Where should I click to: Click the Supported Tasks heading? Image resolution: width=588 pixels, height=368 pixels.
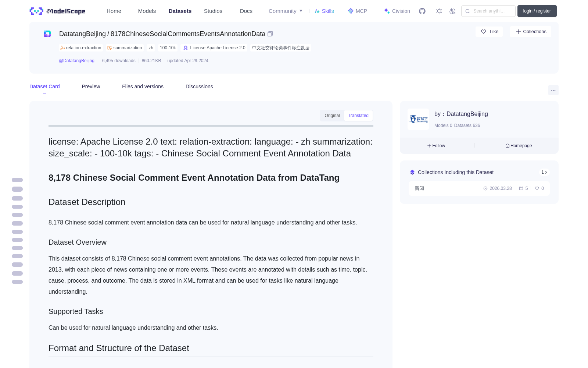76,311
